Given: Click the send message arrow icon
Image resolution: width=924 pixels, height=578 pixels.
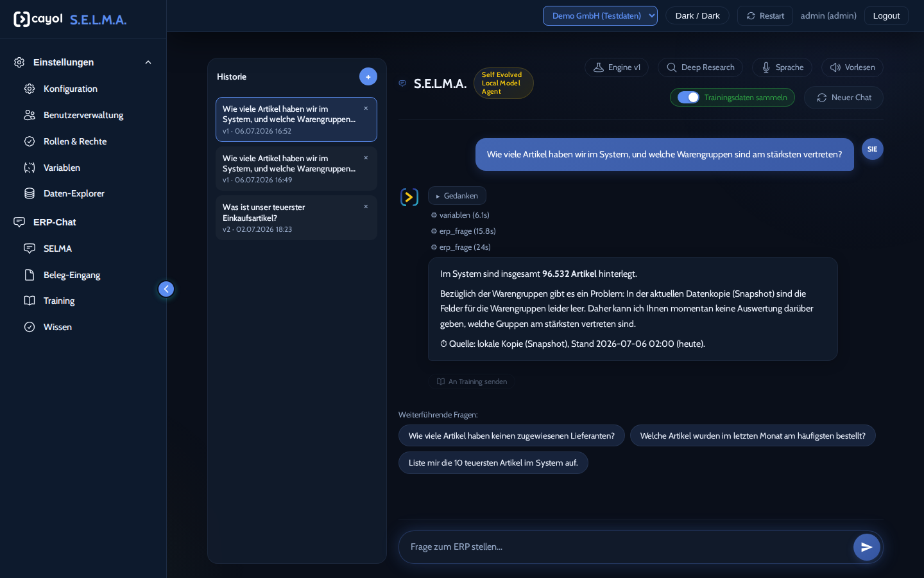Looking at the screenshot, I should pos(867,547).
